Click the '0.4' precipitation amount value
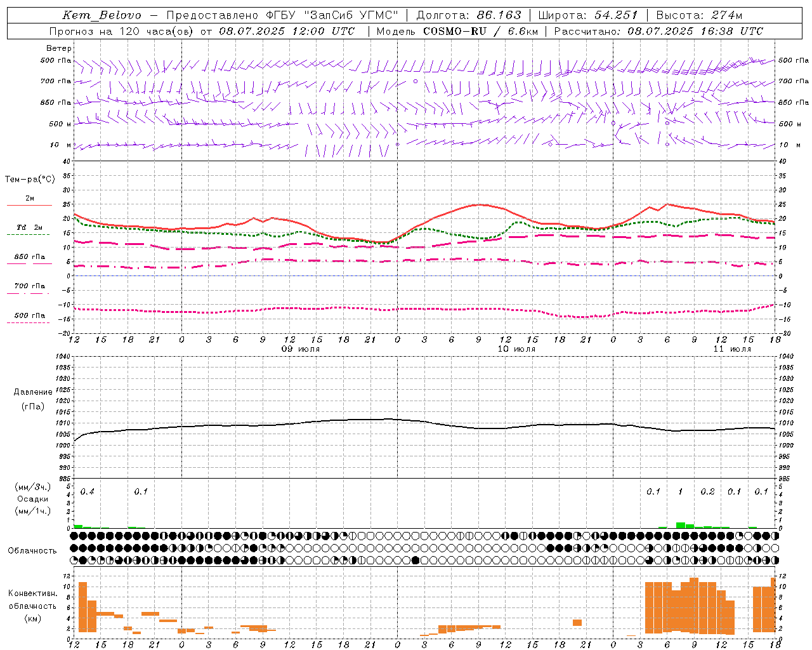Image resolution: width=812 pixels, height=650 pixels. click(x=87, y=491)
